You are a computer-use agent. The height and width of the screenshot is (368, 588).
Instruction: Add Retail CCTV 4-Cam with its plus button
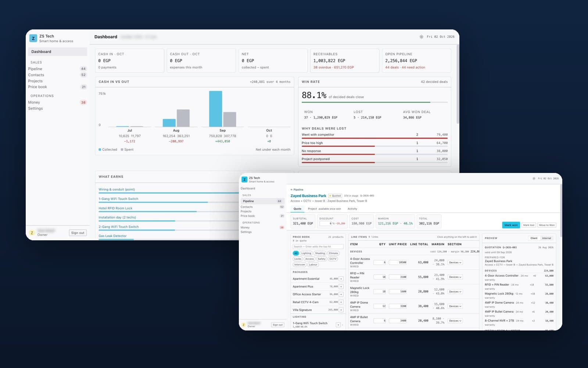[341, 302]
